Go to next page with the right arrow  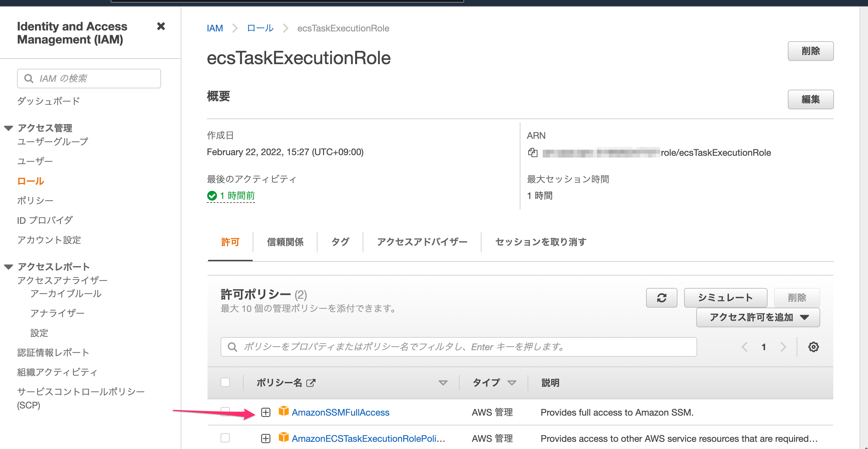coord(784,347)
